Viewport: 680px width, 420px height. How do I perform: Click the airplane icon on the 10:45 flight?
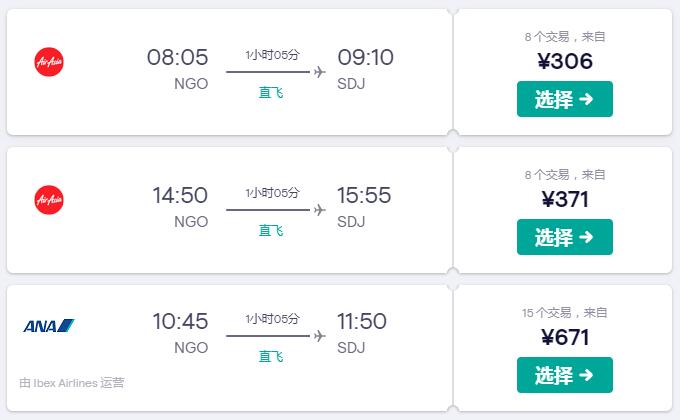(x=320, y=335)
